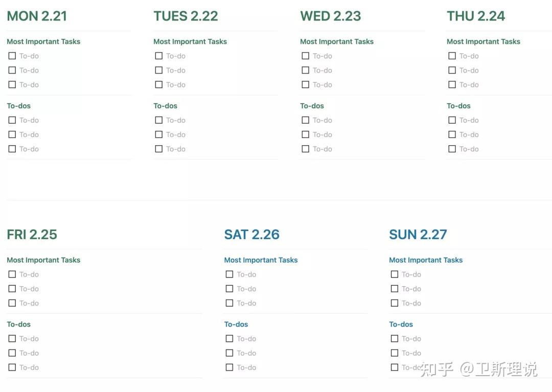This screenshot has height=392, width=552.
Task: Tick second To-dos checkbox under SUN 2.27
Action: [x=395, y=353]
